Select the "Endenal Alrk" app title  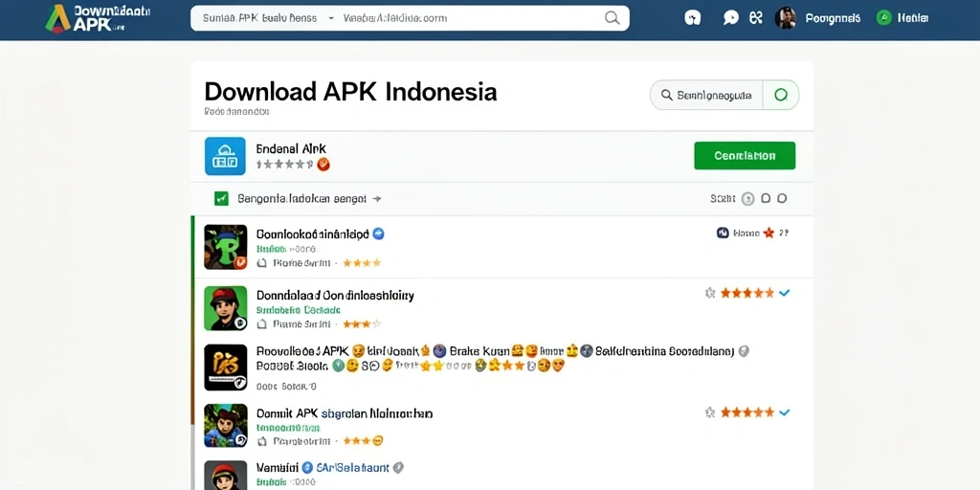pos(291,148)
